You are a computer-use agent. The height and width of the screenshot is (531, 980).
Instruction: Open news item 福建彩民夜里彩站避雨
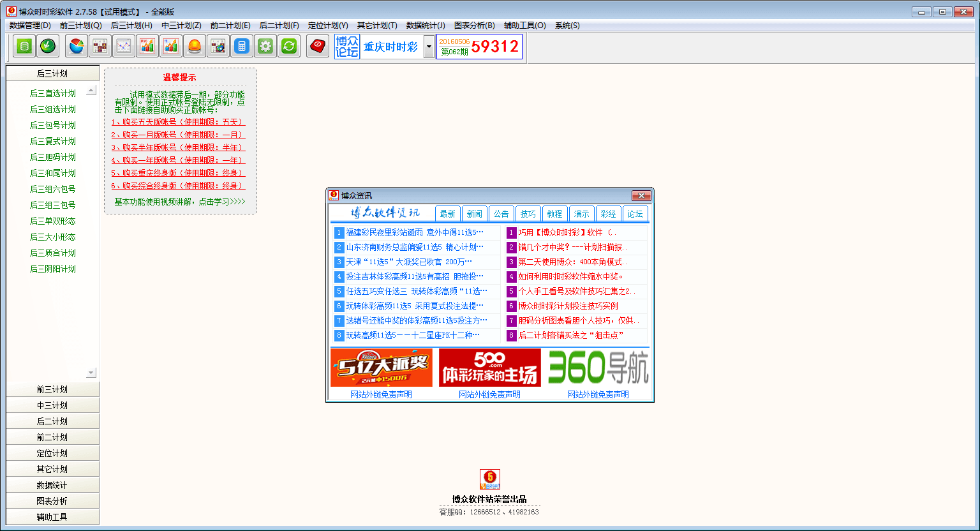point(415,232)
